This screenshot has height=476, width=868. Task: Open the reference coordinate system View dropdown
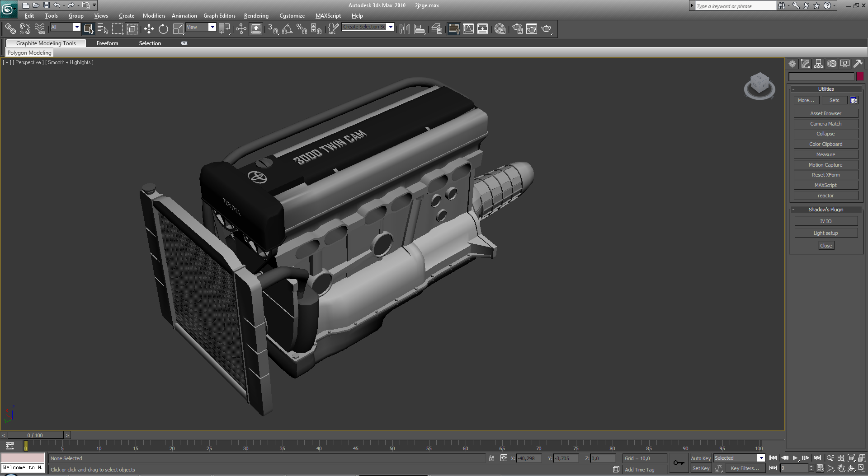click(201, 27)
